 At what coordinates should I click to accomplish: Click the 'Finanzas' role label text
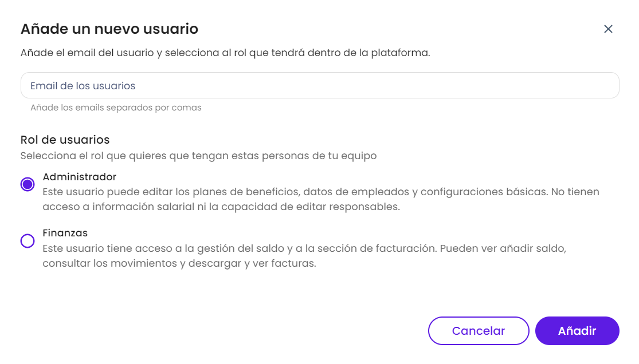pyautogui.click(x=65, y=233)
